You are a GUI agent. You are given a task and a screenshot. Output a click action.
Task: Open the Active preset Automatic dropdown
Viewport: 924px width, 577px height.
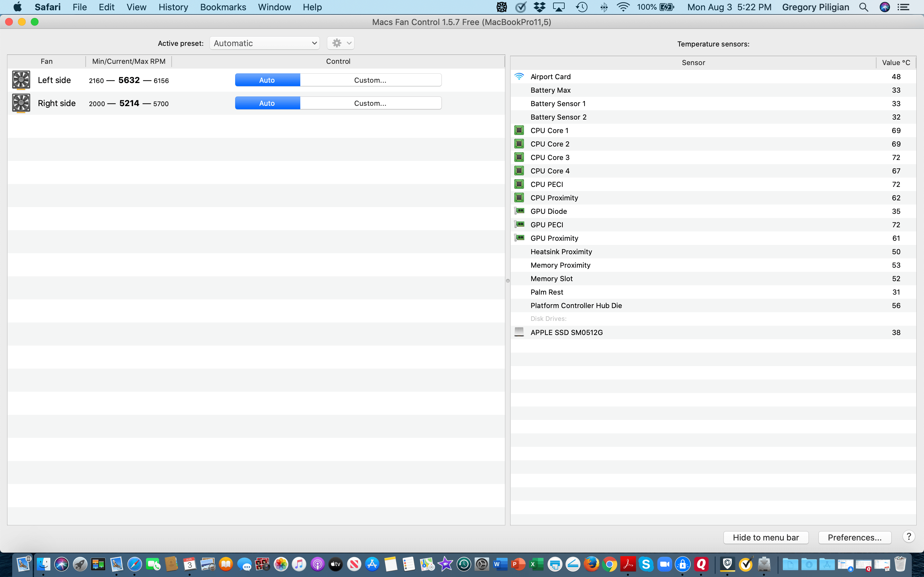pos(265,43)
